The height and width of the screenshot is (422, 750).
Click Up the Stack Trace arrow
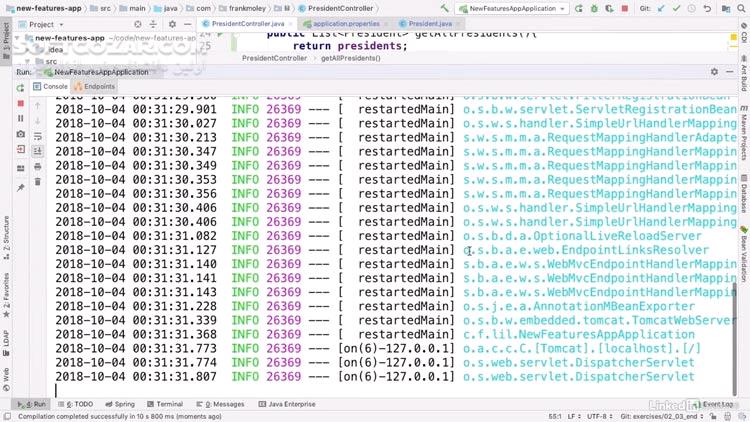click(x=38, y=106)
